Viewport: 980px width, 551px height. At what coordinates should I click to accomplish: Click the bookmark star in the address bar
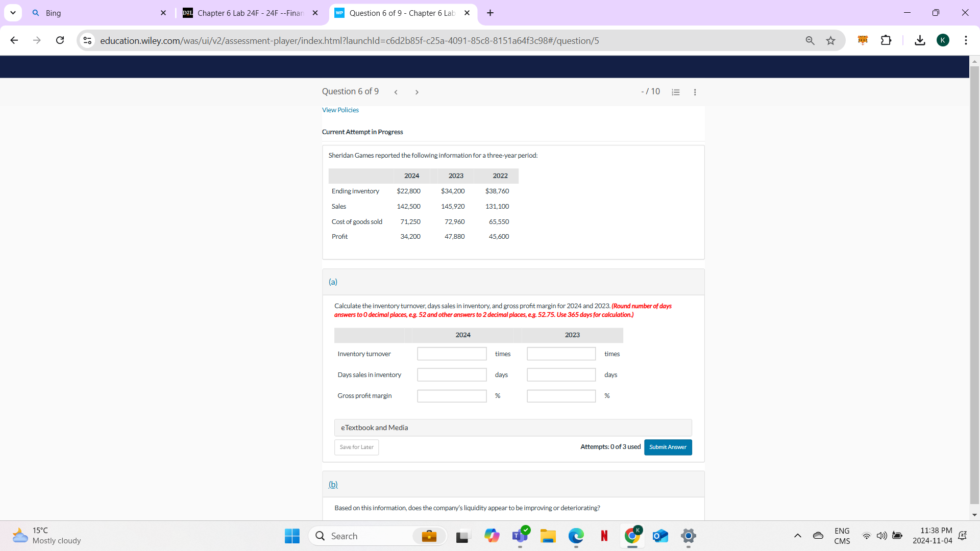coord(830,40)
